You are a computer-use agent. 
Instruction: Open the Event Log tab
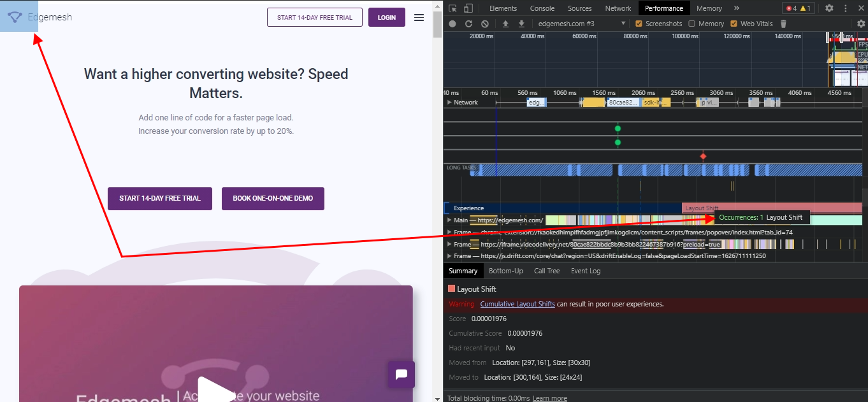586,271
